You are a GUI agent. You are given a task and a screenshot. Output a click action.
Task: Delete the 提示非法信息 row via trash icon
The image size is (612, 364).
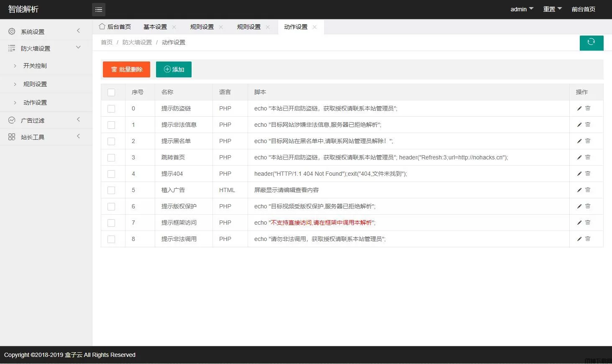click(x=588, y=125)
